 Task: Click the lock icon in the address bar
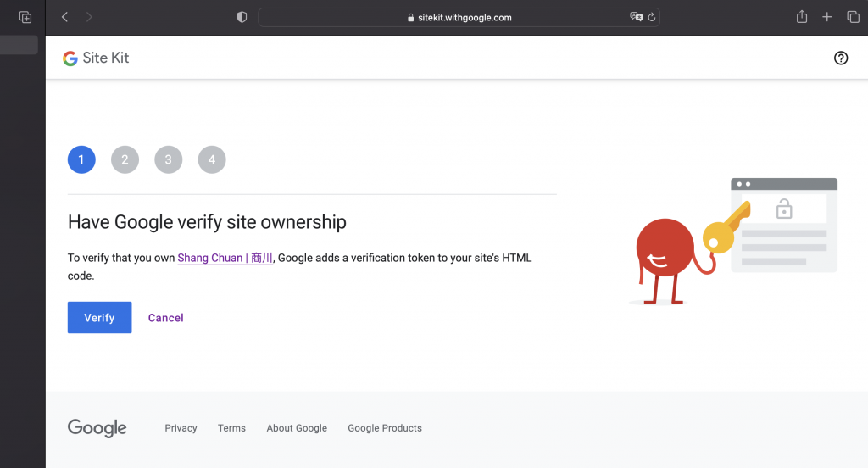tap(411, 17)
